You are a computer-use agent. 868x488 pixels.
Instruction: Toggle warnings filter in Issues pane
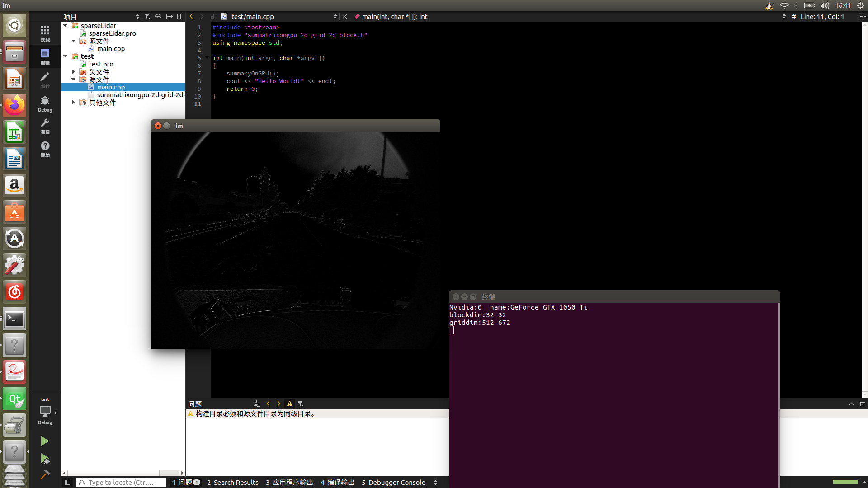pyautogui.click(x=290, y=404)
